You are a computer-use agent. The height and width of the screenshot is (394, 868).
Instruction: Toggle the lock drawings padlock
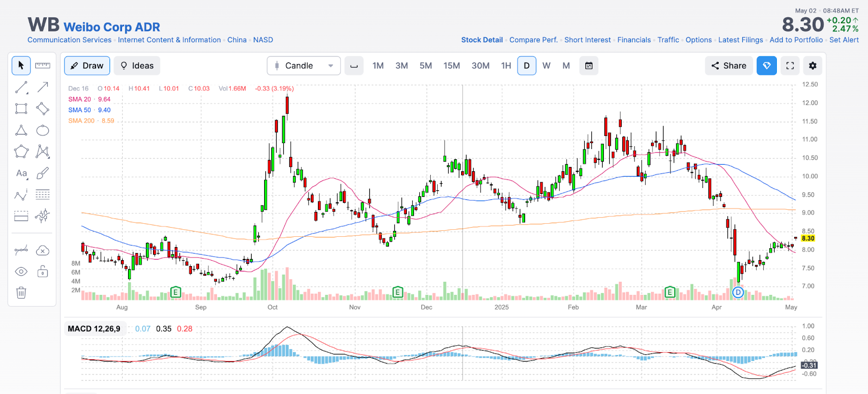click(42, 272)
